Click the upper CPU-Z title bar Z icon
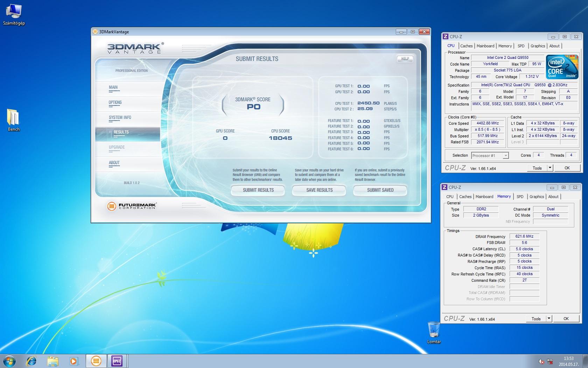The image size is (588, 368). [x=445, y=36]
